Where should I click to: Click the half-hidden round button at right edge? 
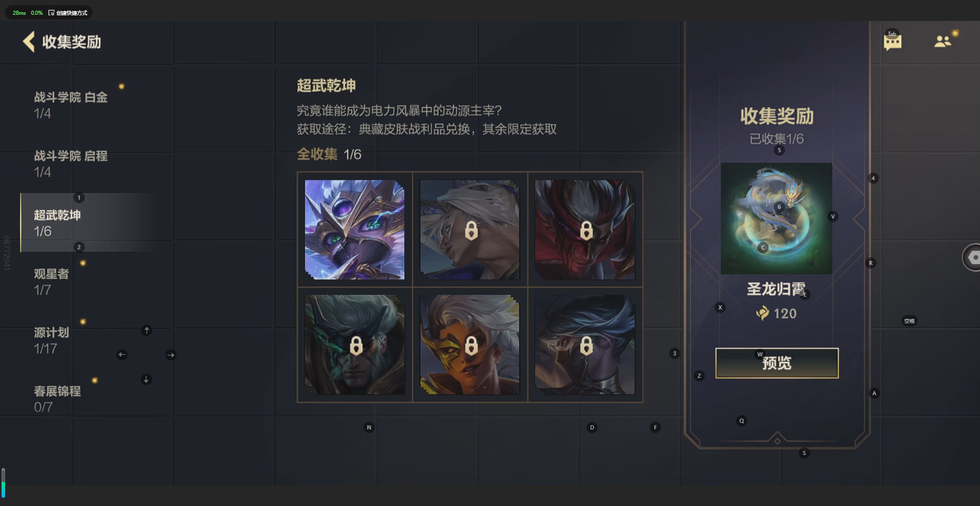click(x=971, y=257)
